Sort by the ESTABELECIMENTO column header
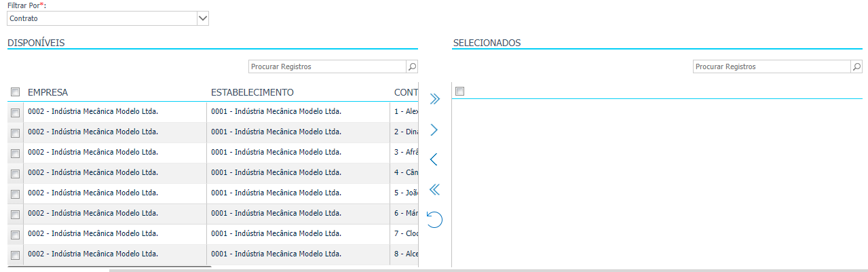The image size is (868, 272). point(252,92)
